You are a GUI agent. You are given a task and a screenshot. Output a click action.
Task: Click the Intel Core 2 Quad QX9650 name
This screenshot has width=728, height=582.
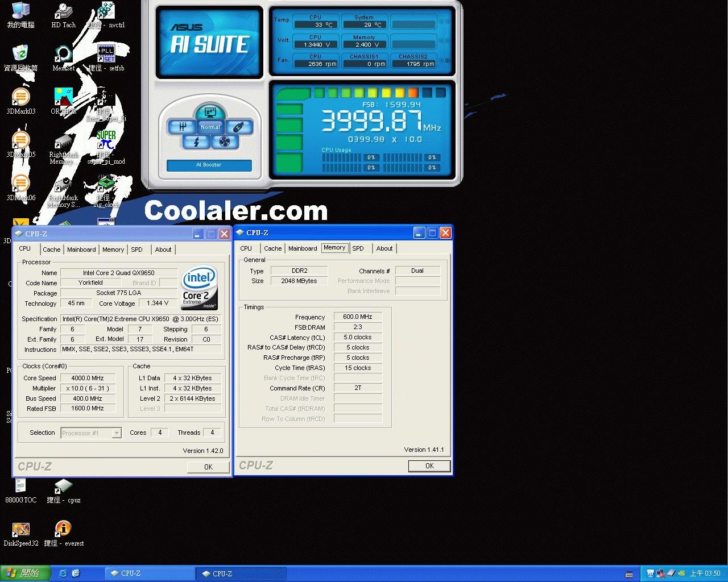point(119,273)
